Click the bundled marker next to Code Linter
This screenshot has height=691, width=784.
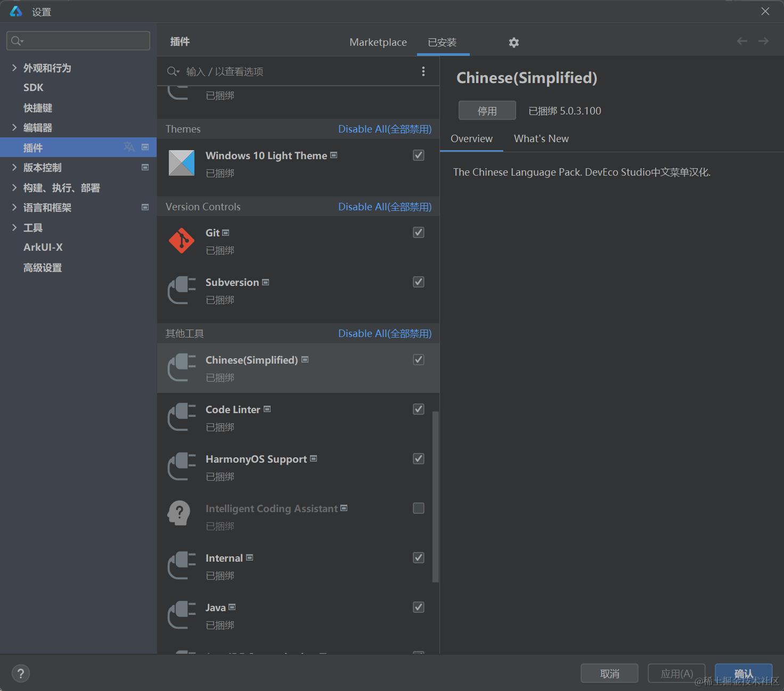click(x=267, y=409)
